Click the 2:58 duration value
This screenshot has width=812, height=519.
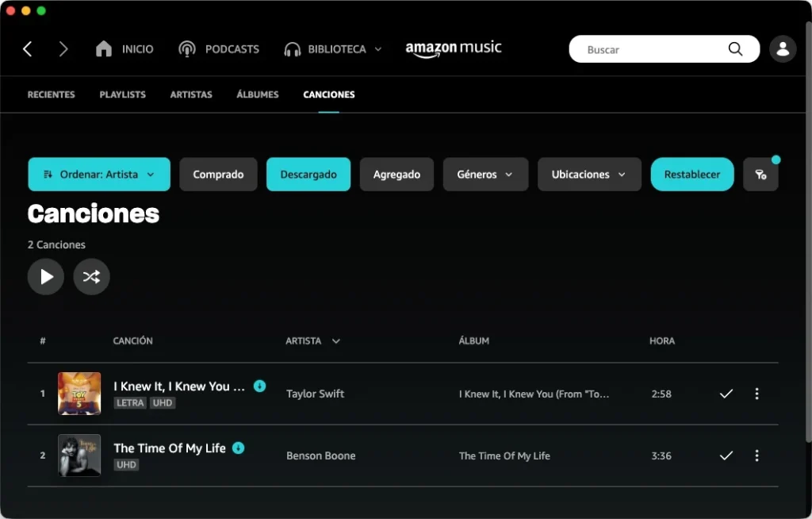(661, 394)
